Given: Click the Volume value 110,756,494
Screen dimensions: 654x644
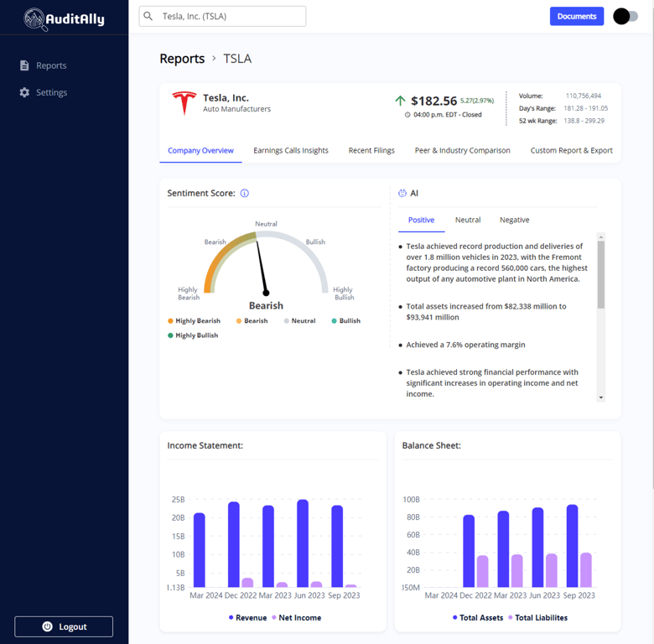Looking at the screenshot, I should (583, 96).
